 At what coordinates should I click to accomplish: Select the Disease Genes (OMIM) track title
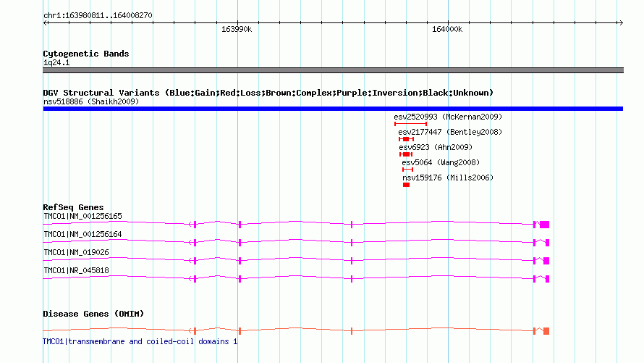tap(93, 314)
